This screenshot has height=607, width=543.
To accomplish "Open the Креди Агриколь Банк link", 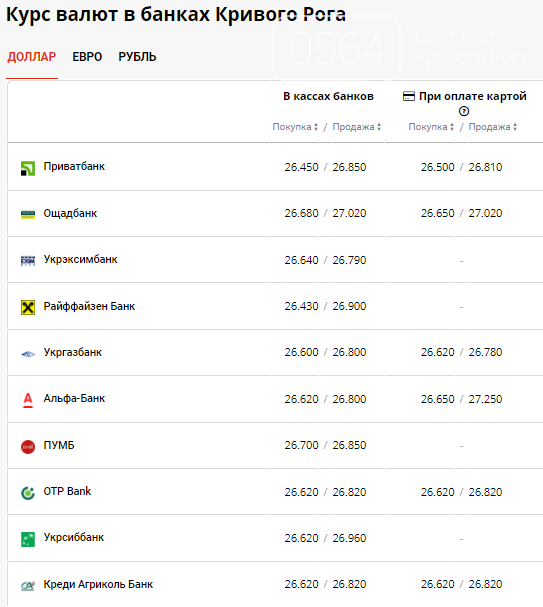I will [x=98, y=584].
